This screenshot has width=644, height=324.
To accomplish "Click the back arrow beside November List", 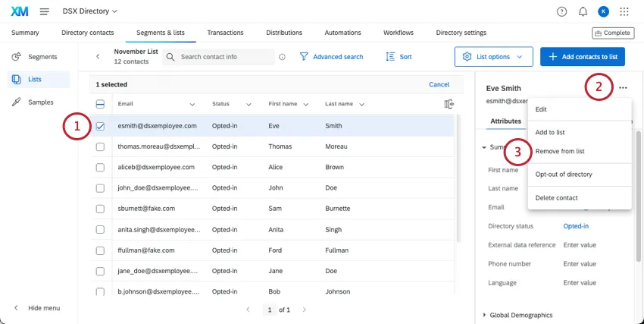I will coord(98,57).
